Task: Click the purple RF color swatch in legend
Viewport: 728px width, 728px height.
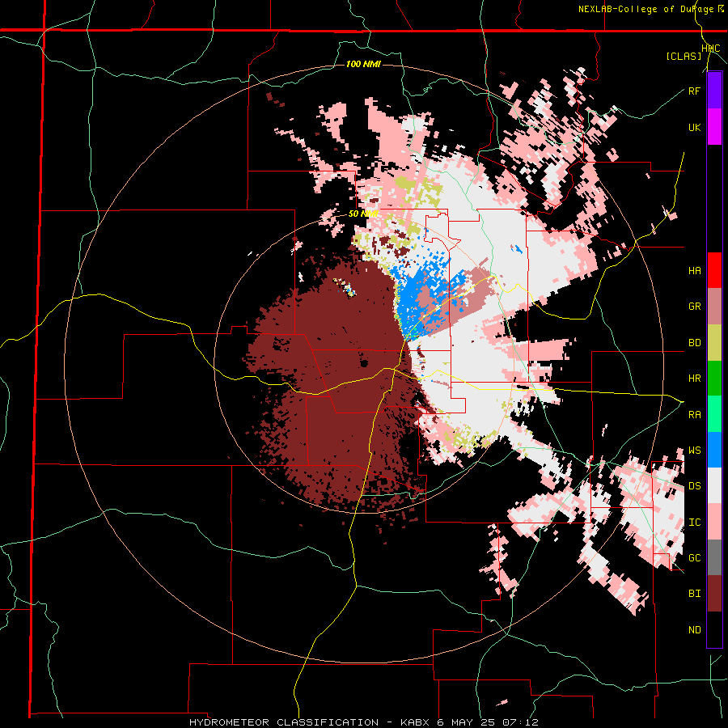Action: coord(714,91)
